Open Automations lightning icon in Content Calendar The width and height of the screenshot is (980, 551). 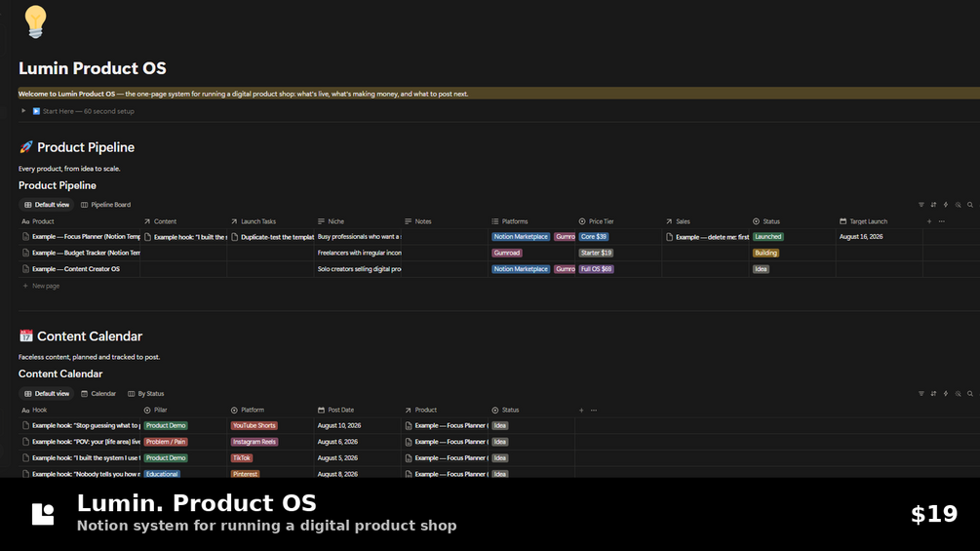click(x=946, y=394)
